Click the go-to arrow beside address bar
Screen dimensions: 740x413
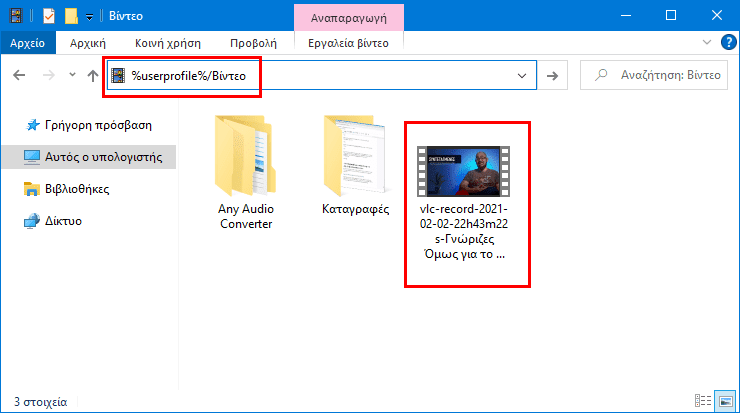pyautogui.click(x=552, y=76)
